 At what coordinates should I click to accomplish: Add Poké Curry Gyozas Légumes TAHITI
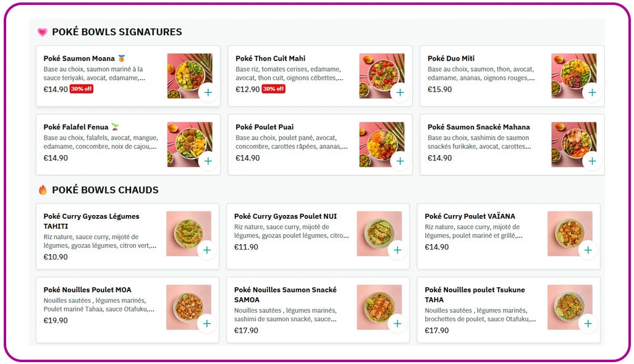tap(206, 250)
